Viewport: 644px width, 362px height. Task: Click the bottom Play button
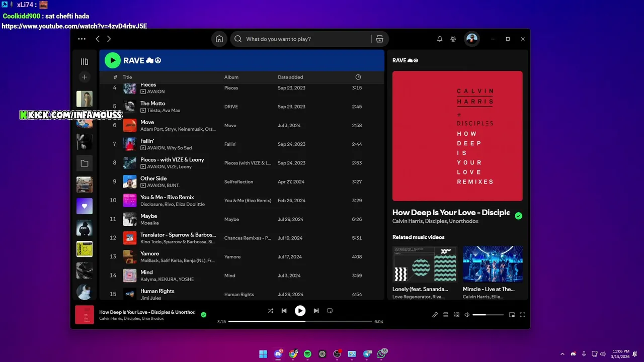click(300, 311)
